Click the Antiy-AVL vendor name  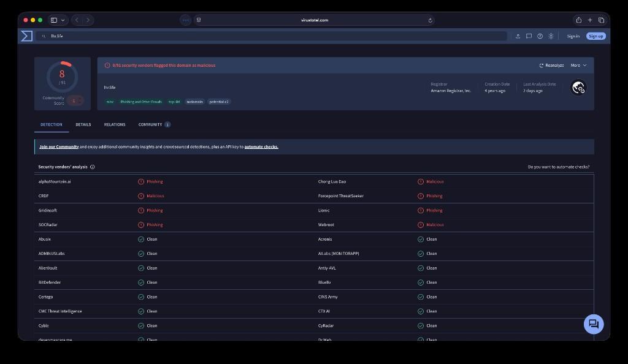click(x=327, y=268)
